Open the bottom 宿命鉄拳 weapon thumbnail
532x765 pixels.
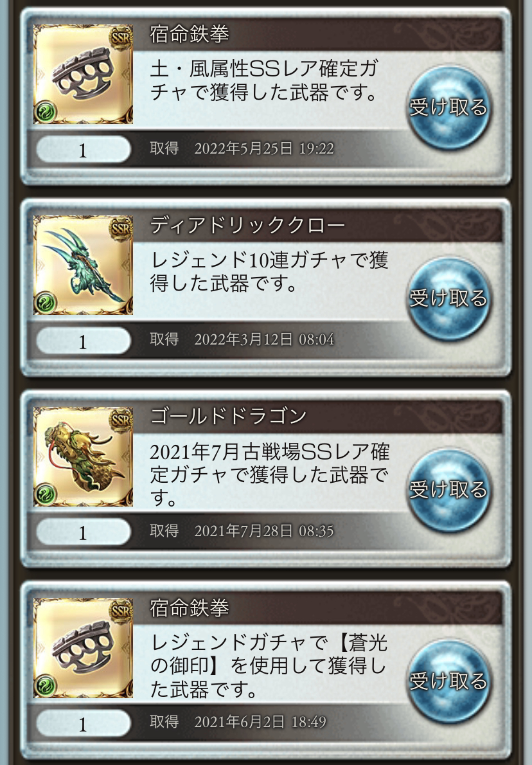point(83,647)
